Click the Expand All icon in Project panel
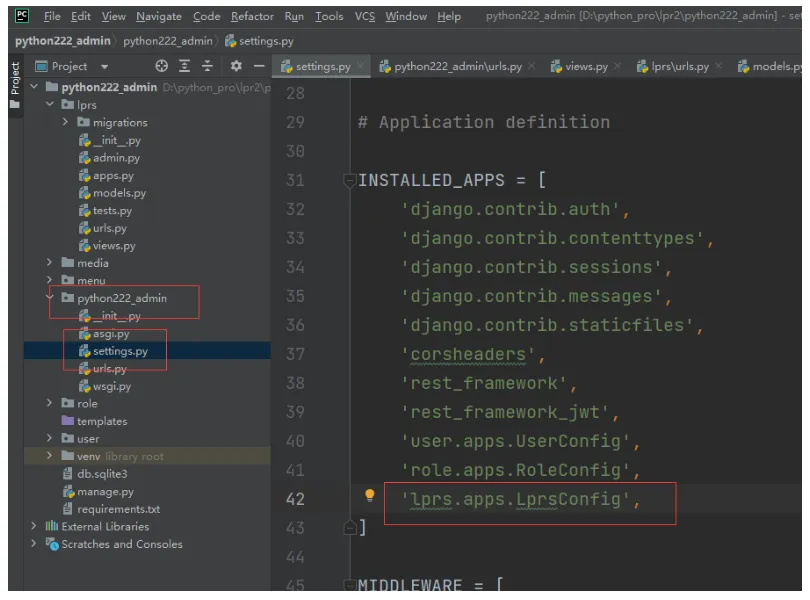Image resolution: width=810 pixels, height=600 pixels. coord(185,66)
